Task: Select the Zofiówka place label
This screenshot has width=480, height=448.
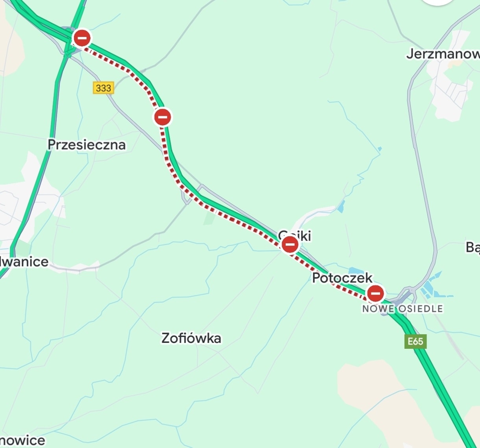Action: pyautogui.click(x=191, y=338)
